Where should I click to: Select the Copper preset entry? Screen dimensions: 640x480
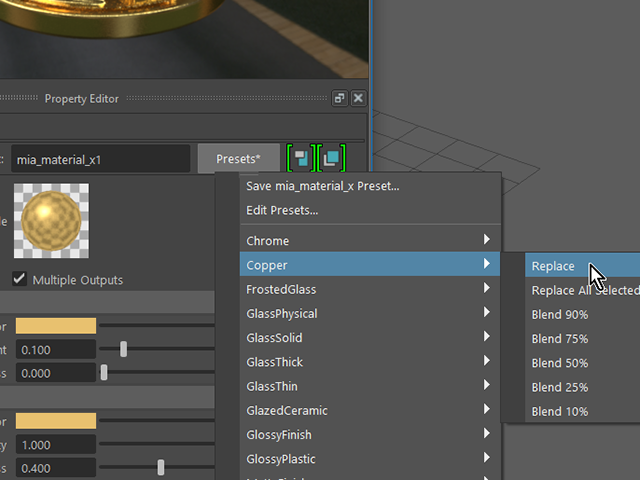coord(370,264)
